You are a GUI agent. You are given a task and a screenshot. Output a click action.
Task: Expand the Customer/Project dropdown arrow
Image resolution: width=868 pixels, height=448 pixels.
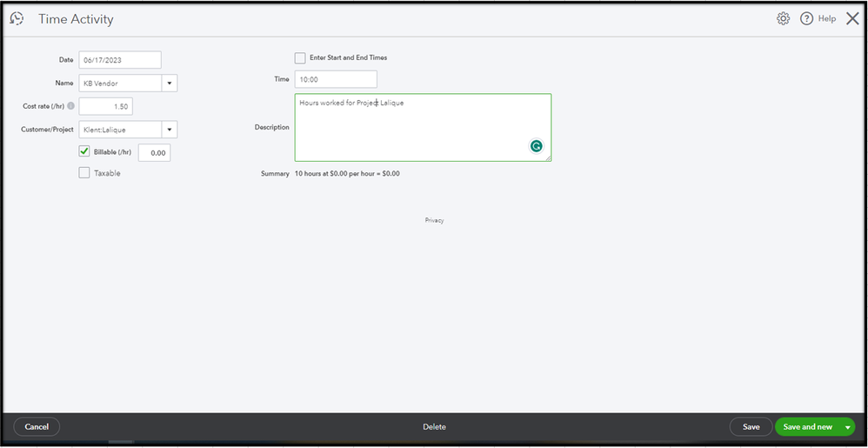[170, 130]
